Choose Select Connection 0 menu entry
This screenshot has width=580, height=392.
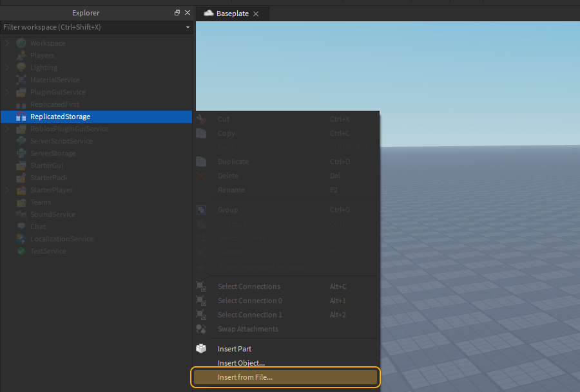point(285,301)
